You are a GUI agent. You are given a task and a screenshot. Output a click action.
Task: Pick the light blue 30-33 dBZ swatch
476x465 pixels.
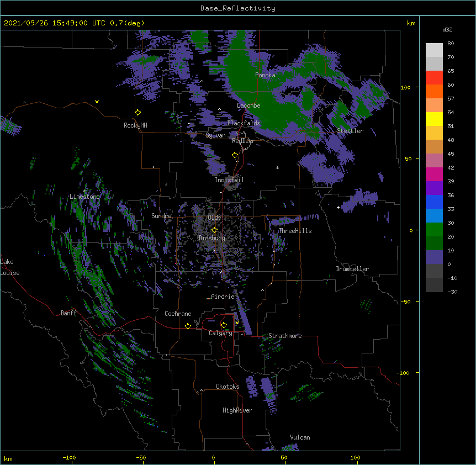pos(434,216)
